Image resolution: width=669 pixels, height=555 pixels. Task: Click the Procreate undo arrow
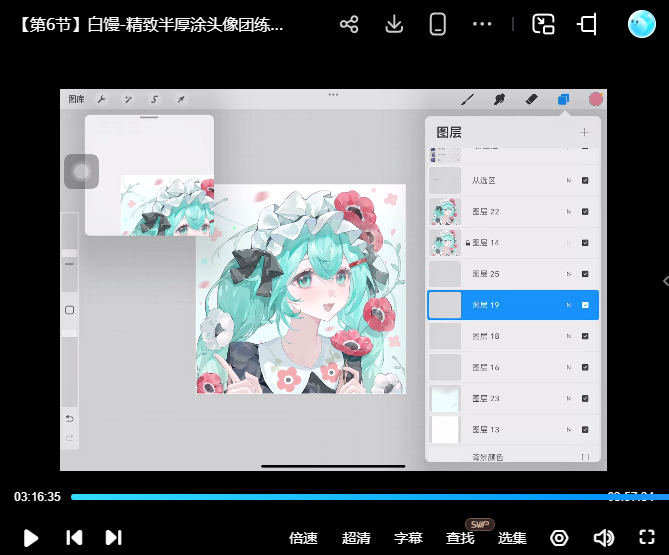point(70,418)
